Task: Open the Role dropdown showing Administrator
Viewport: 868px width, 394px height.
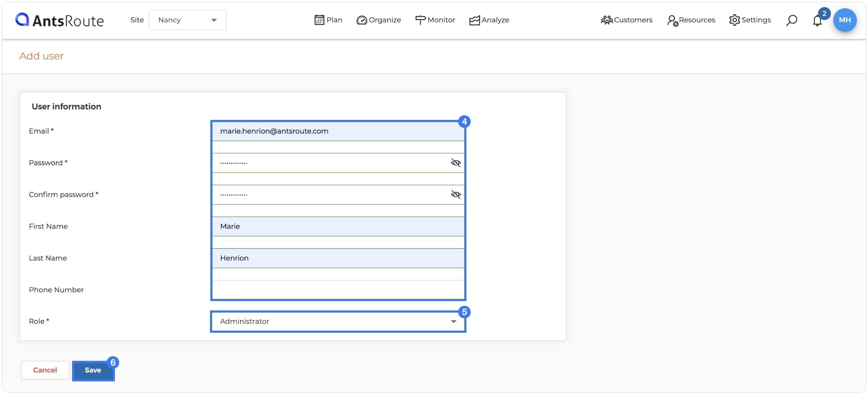Action: coord(338,321)
